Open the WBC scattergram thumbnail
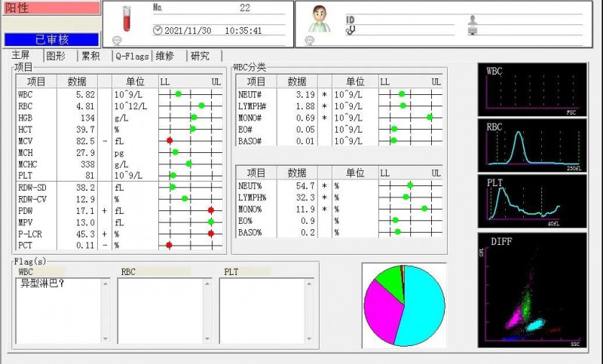The height and width of the screenshot is (364, 603). pyautogui.click(x=532, y=90)
